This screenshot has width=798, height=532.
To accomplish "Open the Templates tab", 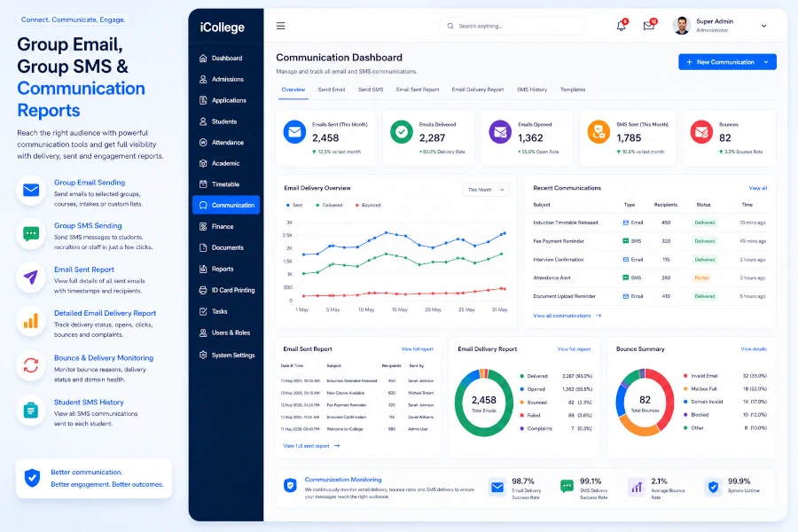I will (573, 90).
